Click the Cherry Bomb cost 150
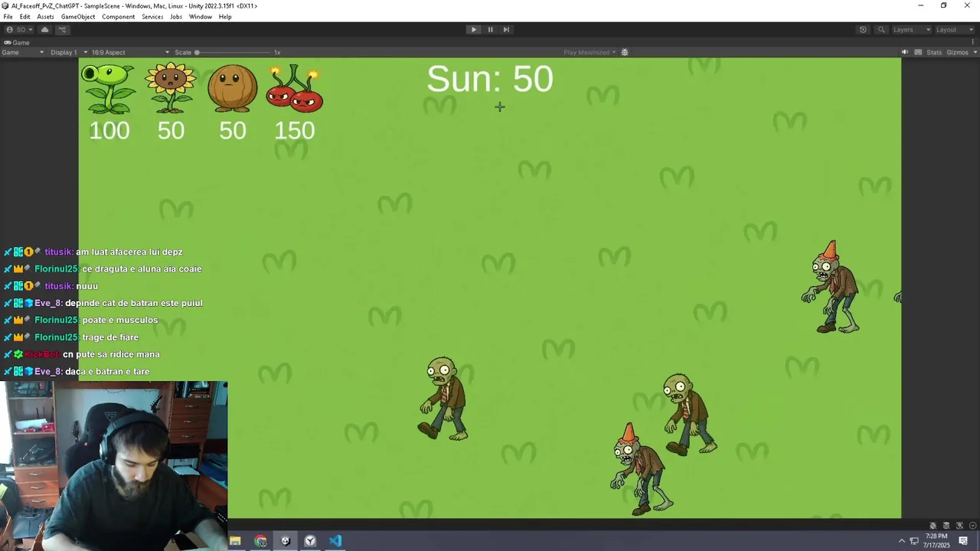Image resolution: width=980 pixels, height=551 pixels. point(295,131)
